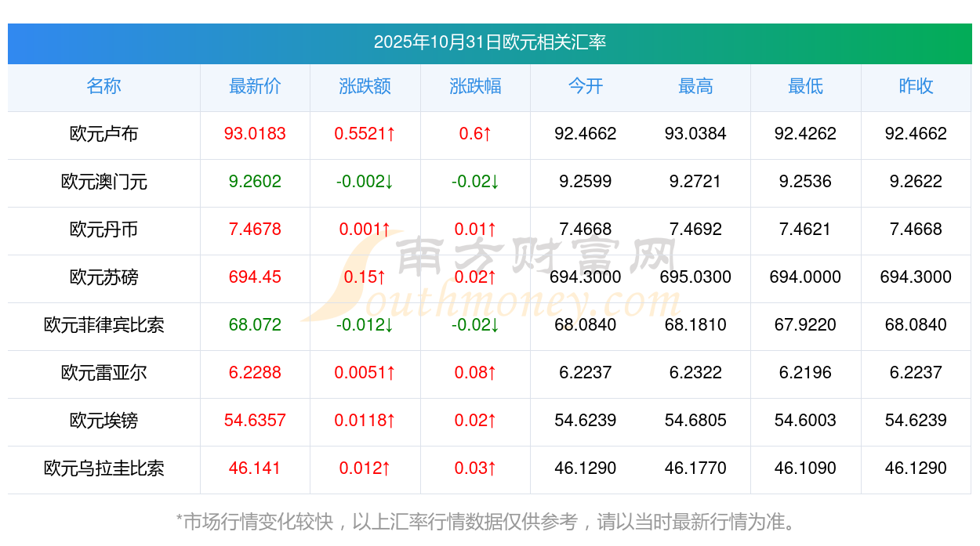Select the 欧元苏磅 row name
The image size is (980, 546).
(104, 277)
